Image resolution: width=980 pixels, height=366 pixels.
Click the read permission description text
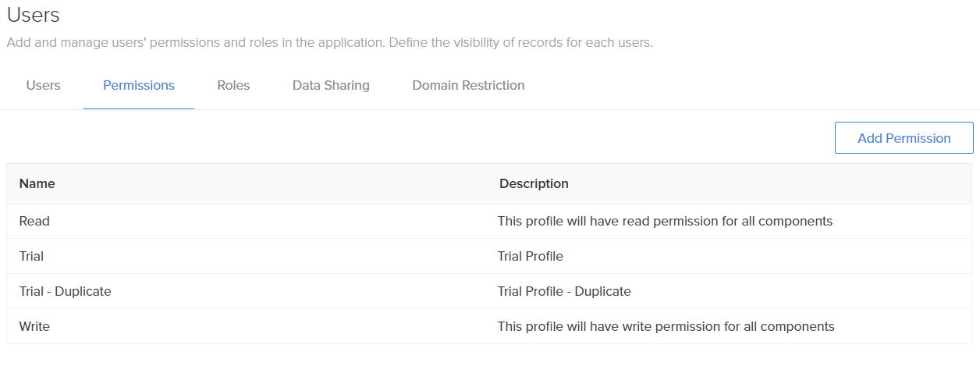pyautogui.click(x=665, y=221)
